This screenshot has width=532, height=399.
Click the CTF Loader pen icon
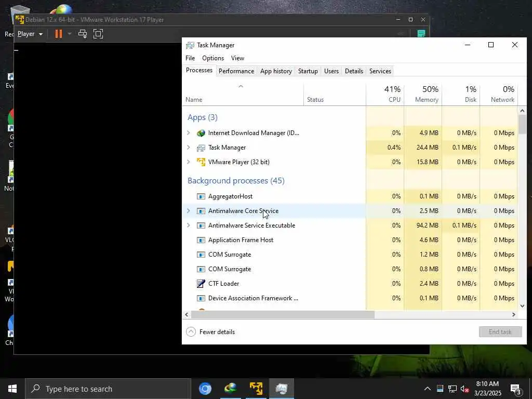point(201,284)
